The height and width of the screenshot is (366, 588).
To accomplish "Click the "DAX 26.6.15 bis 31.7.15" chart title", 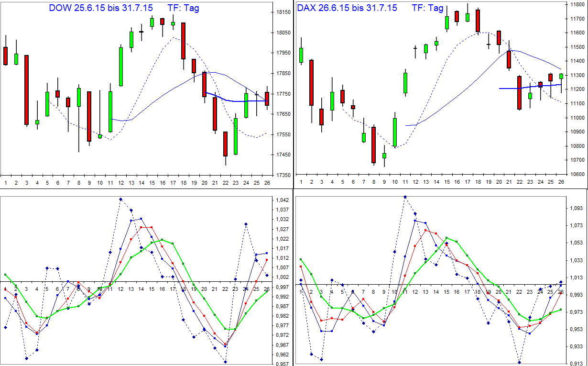I will (x=347, y=8).
